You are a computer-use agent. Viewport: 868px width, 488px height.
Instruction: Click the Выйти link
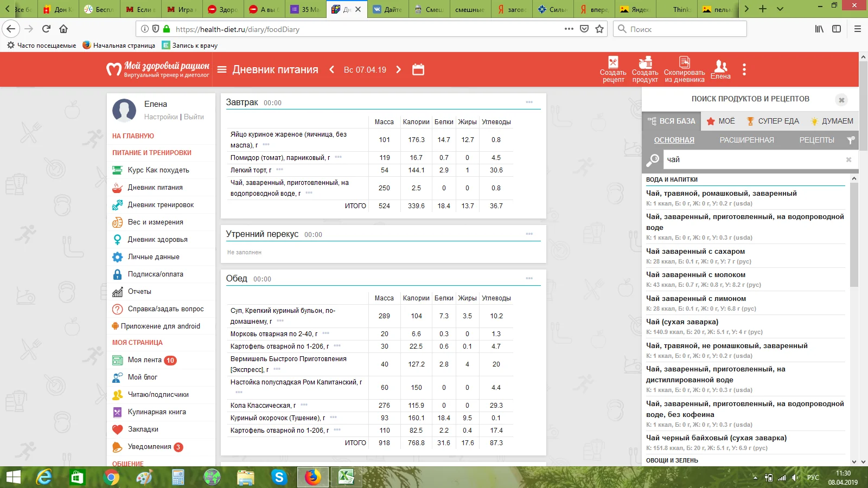pyautogui.click(x=194, y=117)
